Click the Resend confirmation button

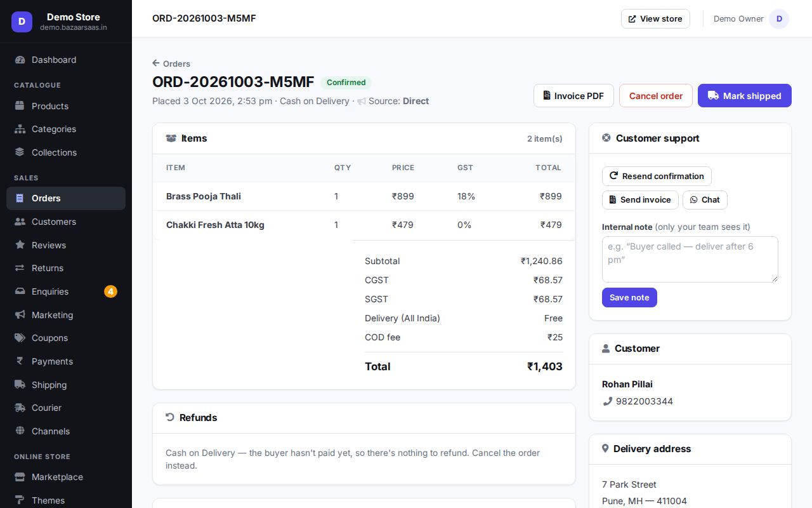pos(657,176)
